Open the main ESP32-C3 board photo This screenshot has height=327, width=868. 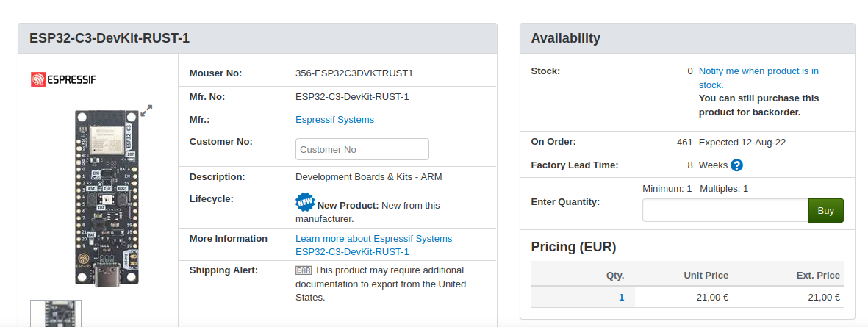pos(107,198)
